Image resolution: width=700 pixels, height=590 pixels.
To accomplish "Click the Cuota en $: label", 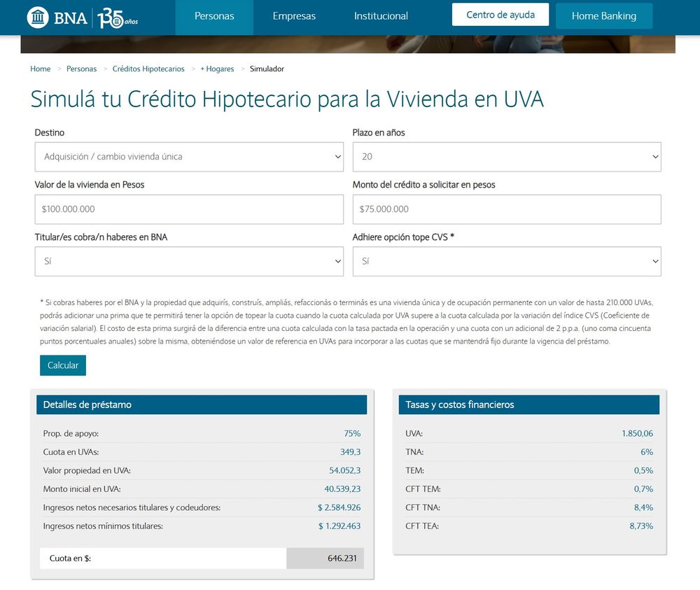I will (70, 559).
